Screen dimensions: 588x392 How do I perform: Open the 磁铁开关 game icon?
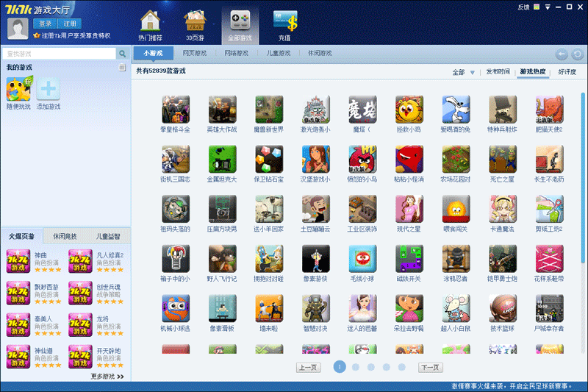409,258
